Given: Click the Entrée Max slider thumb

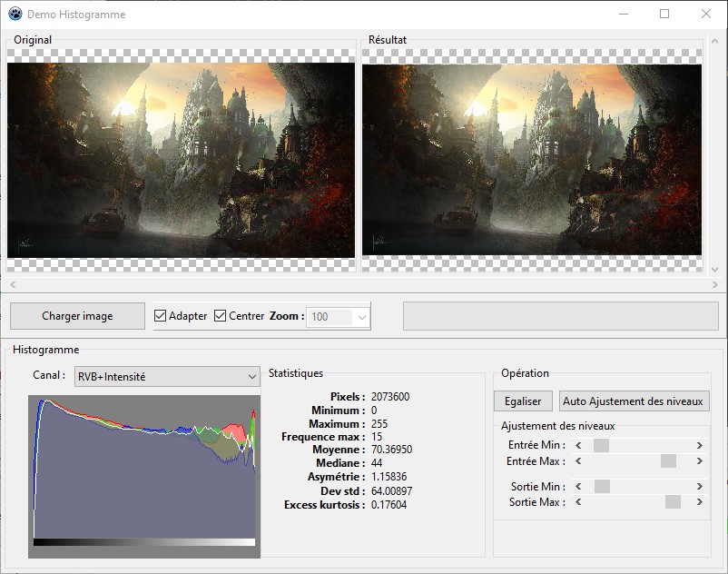Looking at the screenshot, I should click(x=669, y=461).
